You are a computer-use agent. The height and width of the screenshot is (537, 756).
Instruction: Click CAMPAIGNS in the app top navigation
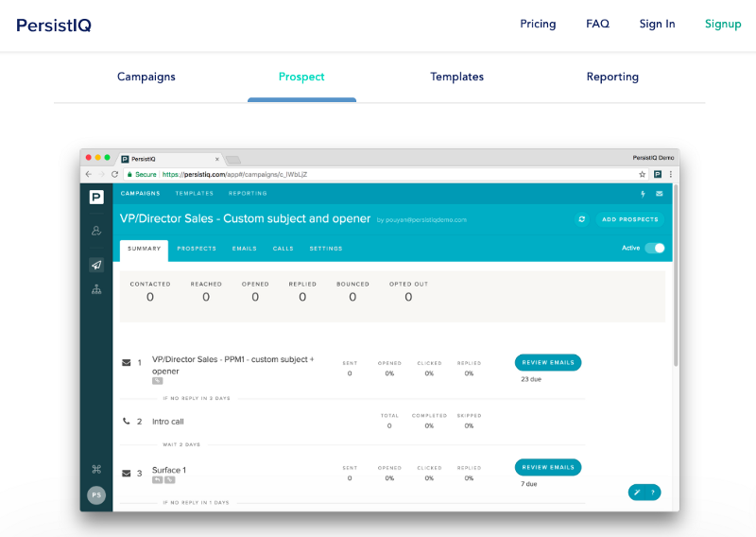tap(140, 193)
